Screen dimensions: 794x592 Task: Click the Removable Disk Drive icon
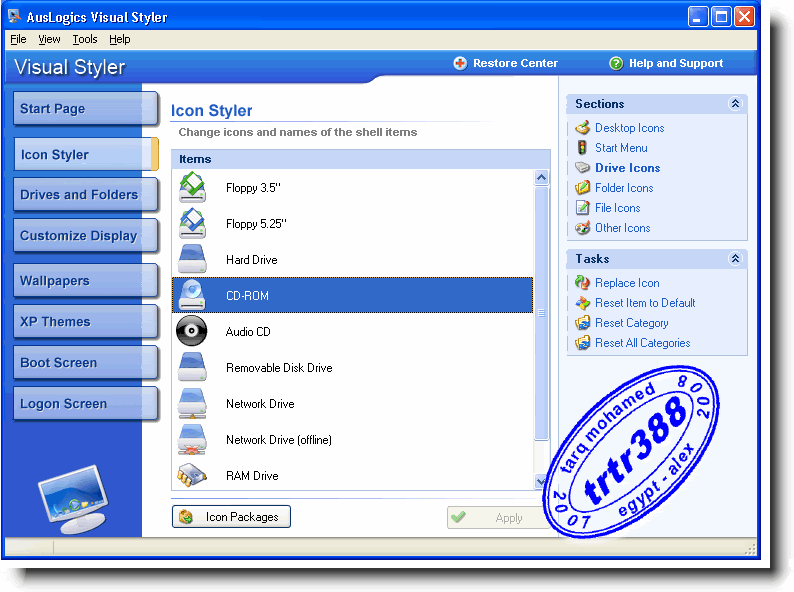[192, 367]
